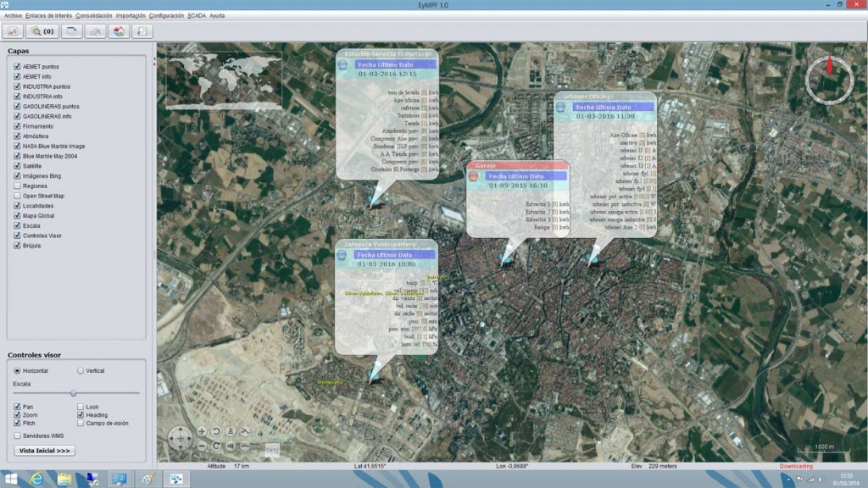868x488 pixels.
Task: Click the compass in map corner
Action: tap(829, 80)
